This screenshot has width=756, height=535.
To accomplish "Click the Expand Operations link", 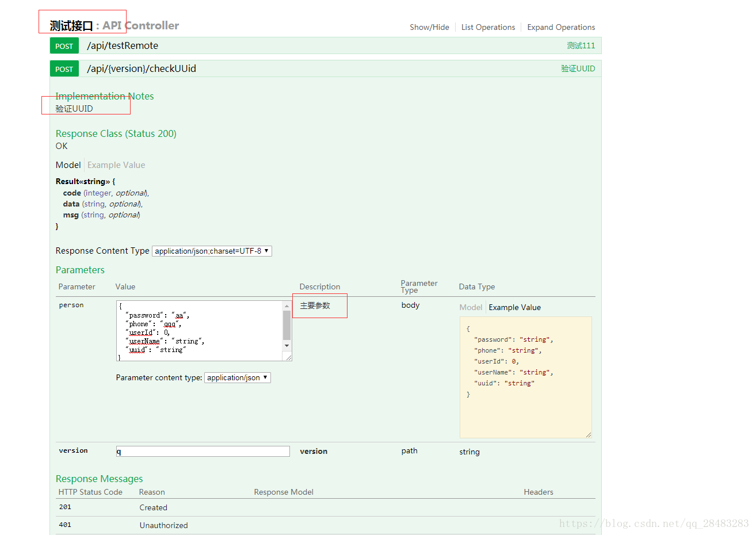I will 561,27.
